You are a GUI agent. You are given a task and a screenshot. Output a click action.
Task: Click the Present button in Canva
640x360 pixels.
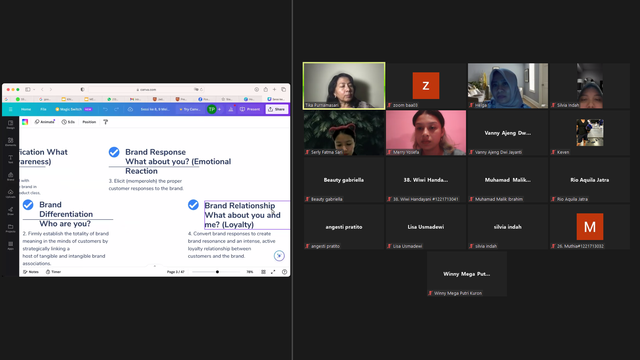(250, 109)
